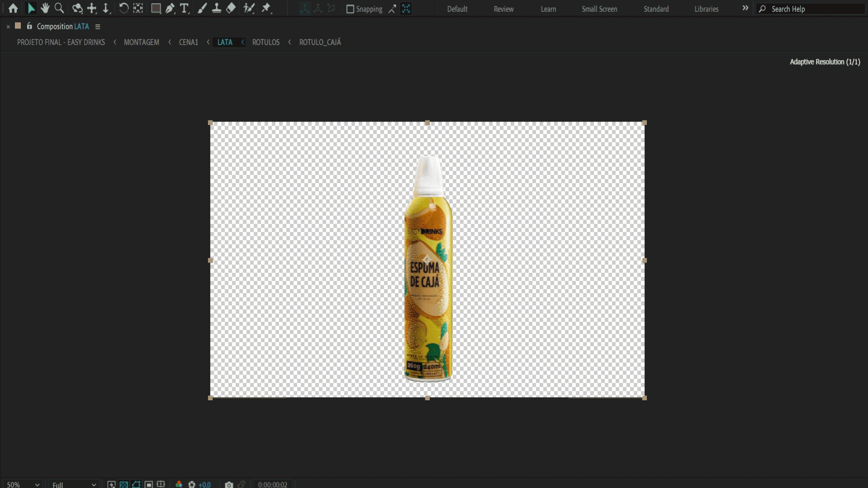Take a snapshot with camera icon
The width and height of the screenshot is (868, 488).
click(x=229, y=484)
